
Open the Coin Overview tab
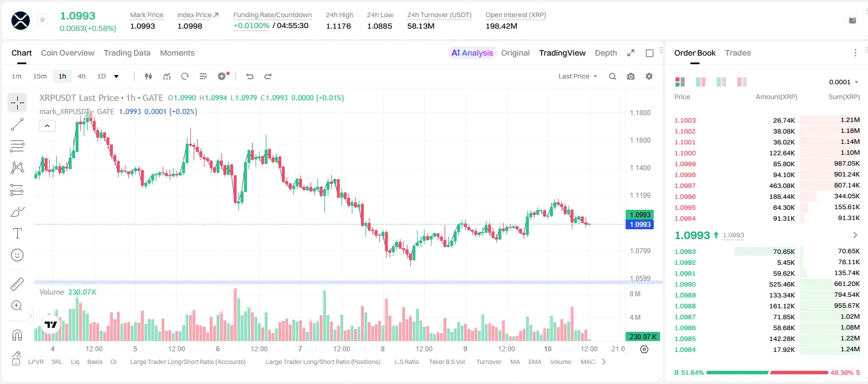[68, 53]
